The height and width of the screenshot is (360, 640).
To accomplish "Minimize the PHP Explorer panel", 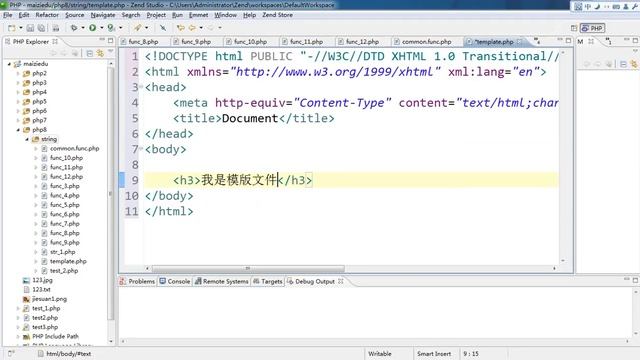I will 102,40.
